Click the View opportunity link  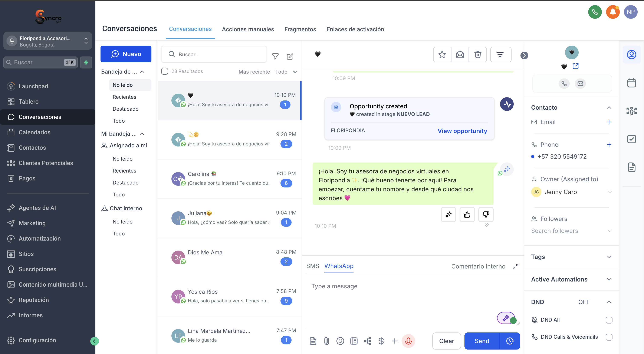pos(462,131)
